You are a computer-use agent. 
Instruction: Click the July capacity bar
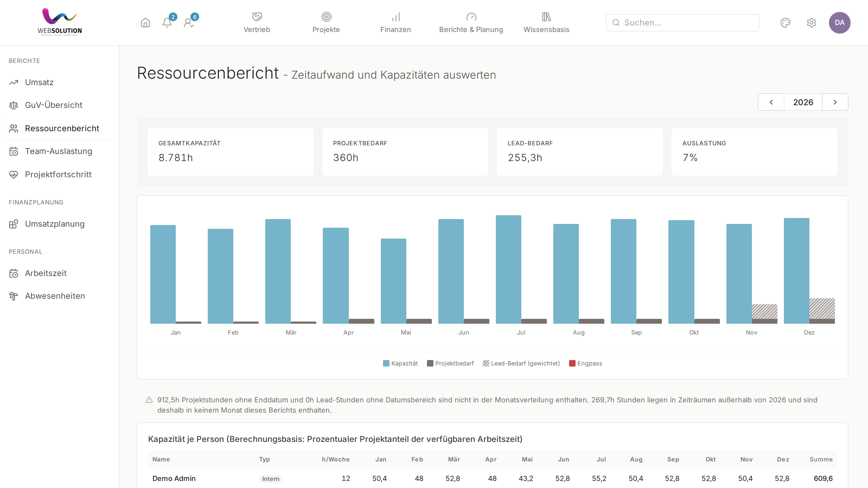(509, 269)
